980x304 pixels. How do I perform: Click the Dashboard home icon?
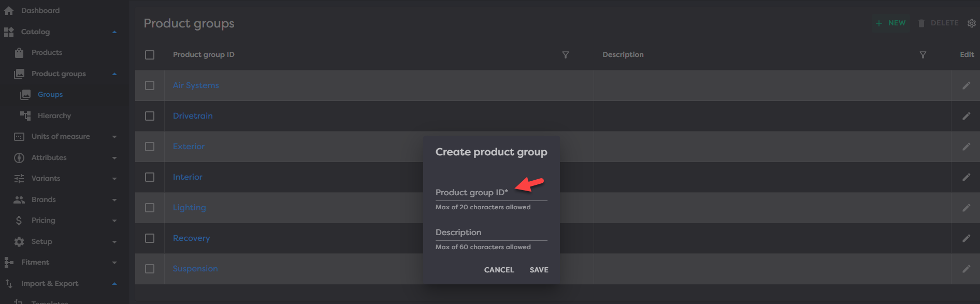pyautogui.click(x=9, y=11)
